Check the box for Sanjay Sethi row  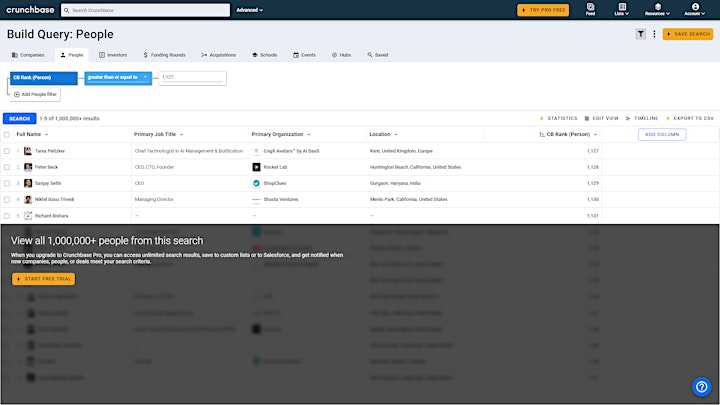7,183
